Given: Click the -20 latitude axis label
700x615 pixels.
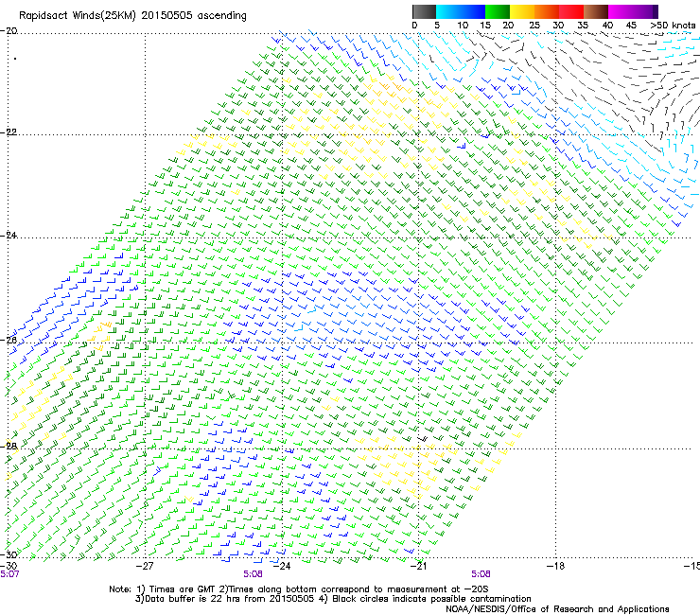Looking at the screenshot, I should tap(9, 31).
